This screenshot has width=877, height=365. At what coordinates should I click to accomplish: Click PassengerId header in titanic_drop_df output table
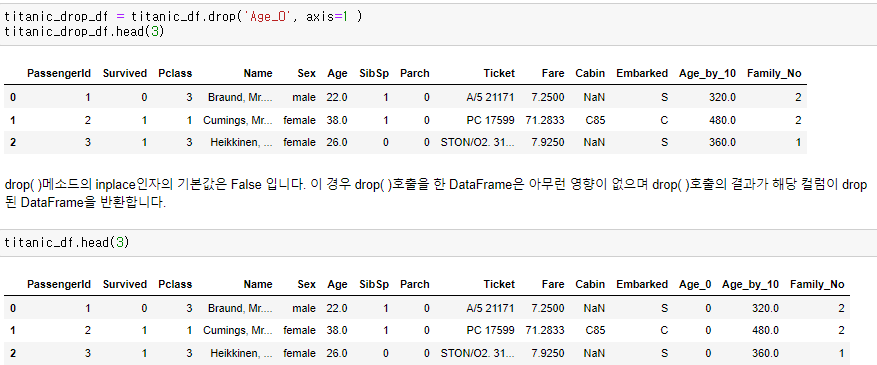[x=59, y=73]
